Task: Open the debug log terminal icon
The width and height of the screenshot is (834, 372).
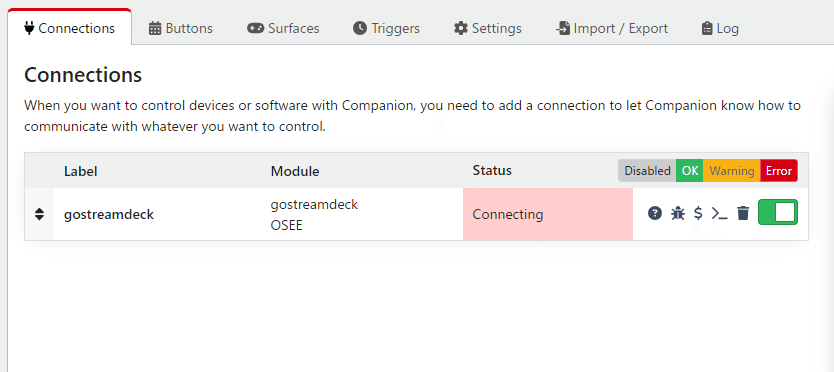Action: coord(720,214)
